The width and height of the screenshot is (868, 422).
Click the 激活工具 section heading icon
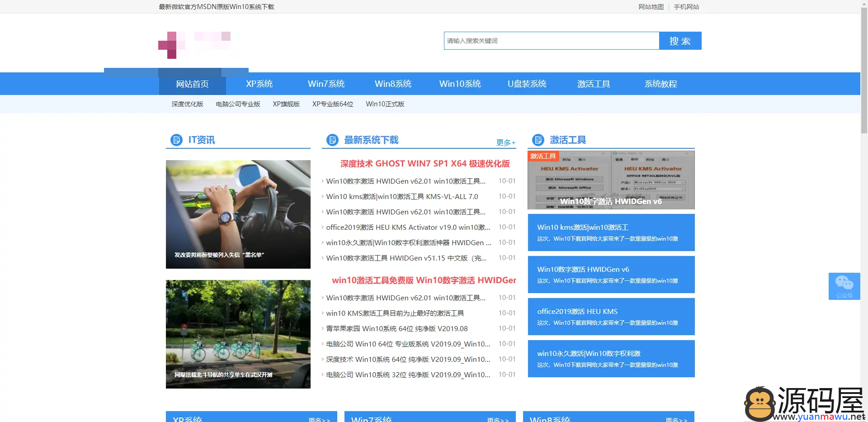click(538, 140)
